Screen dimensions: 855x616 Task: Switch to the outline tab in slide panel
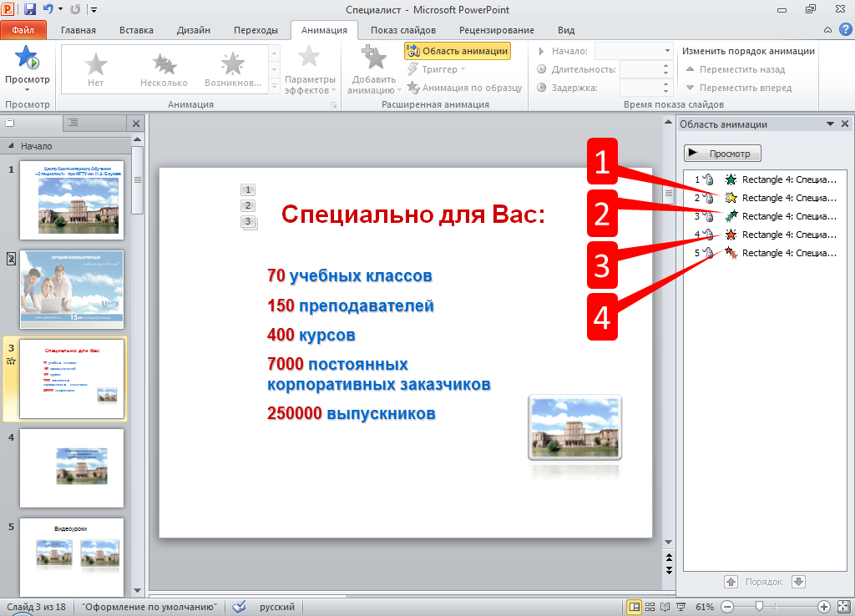[73, 123]
